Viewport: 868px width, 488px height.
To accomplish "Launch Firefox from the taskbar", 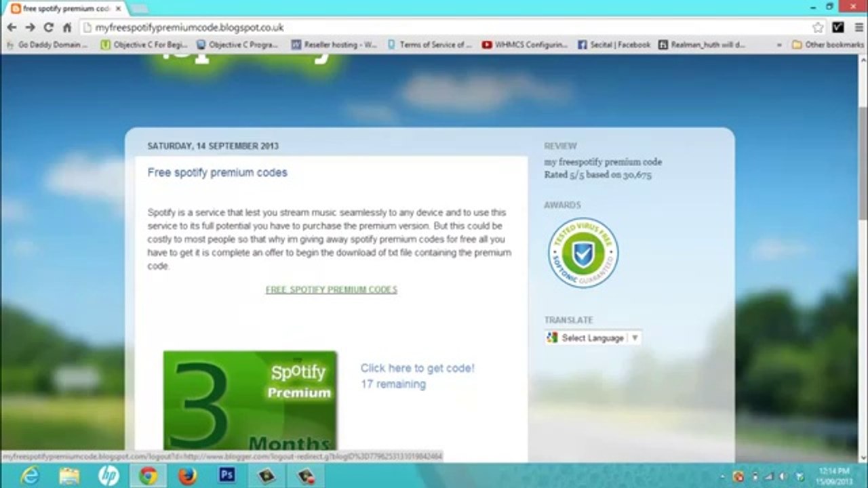I will (x=187, y=476).
